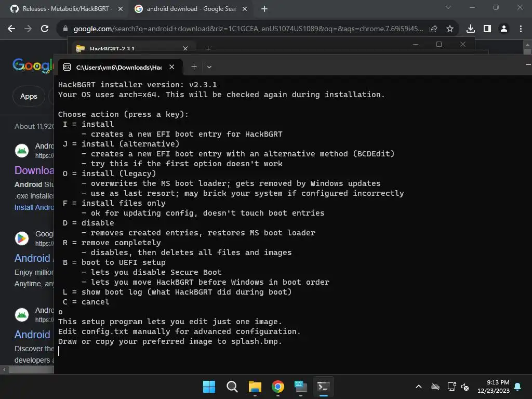The width and height of the screenshot is (532, 399).
Task: Open notifications bell icon
Action: click(518, 387)
